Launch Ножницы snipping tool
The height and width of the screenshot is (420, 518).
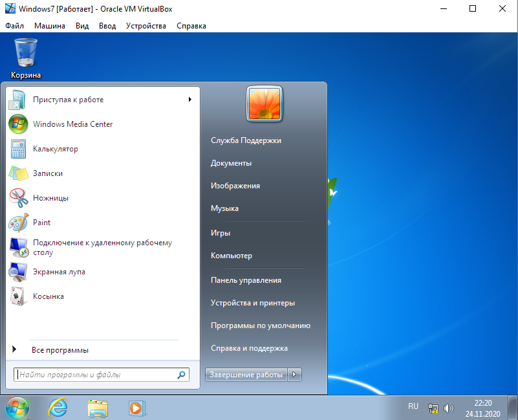click(50, 198)
